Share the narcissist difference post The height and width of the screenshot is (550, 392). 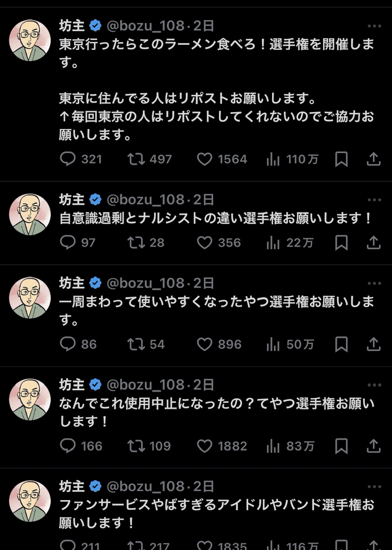tap(373, 243)
